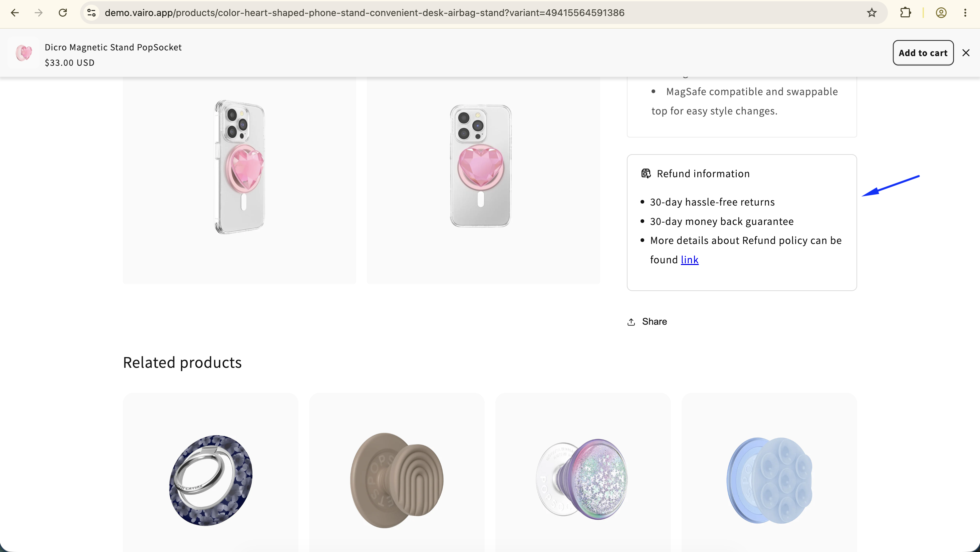Open the browser extensions puzzle icon
This screenshot has width=980, height=552.
(906, 13)
